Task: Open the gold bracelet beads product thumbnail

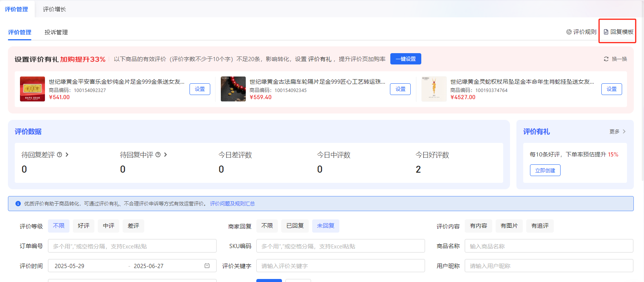Action: point(233,89)
